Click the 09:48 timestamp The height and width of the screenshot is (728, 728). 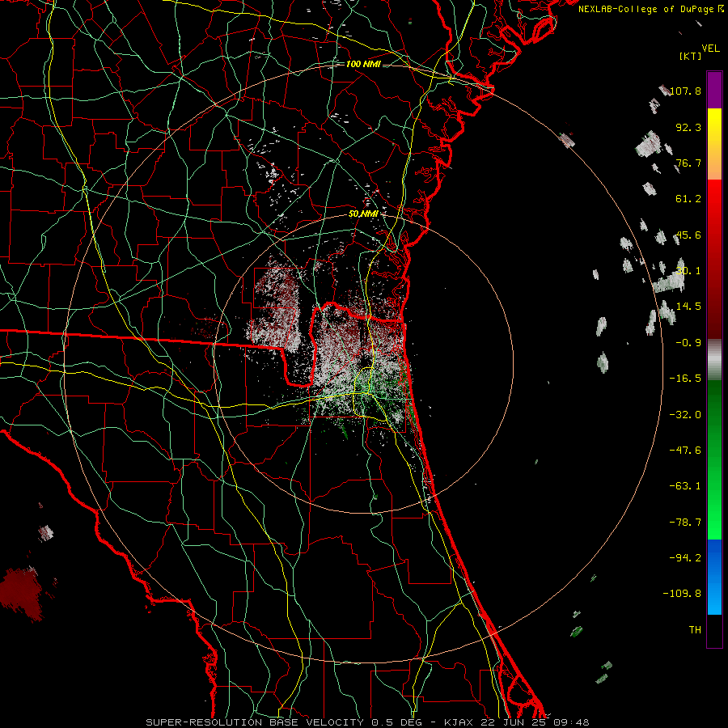pos(571,722)
